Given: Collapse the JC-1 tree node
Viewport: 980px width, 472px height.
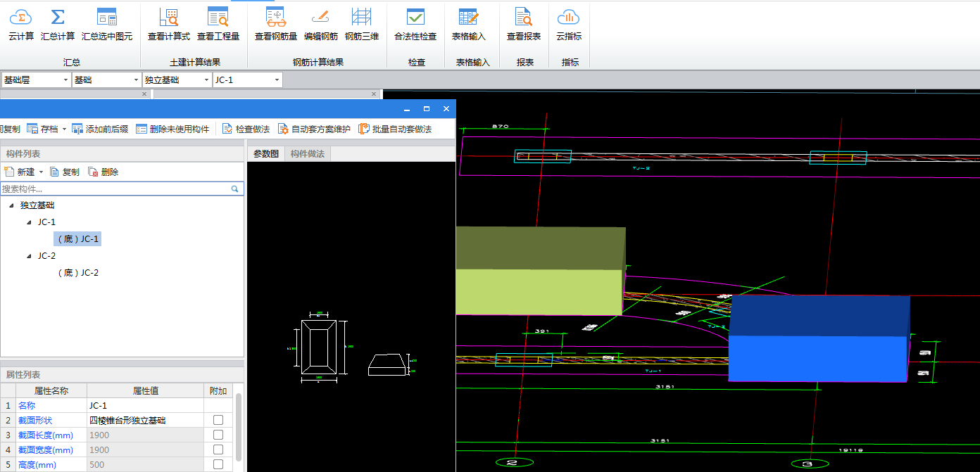Looking at the screenshot, I should 29,222.
